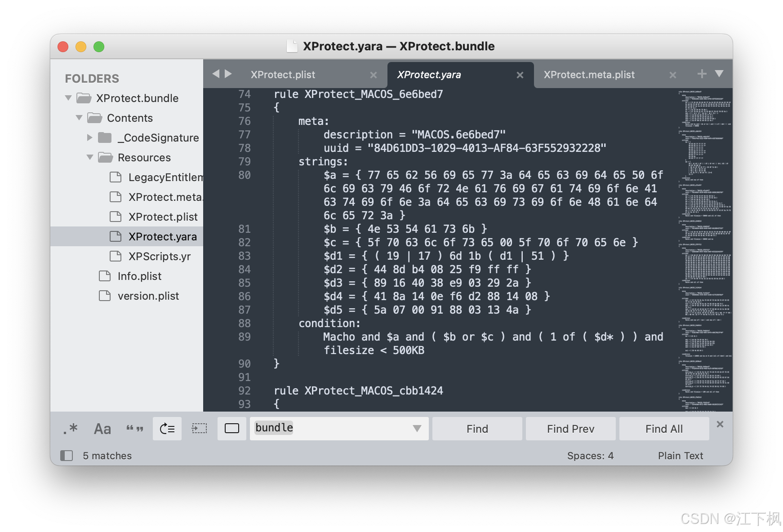Select the XProtect.bundle folder row
Image resolution: width=783 pixels, height=532 pixels.
(x=127, y=98)
